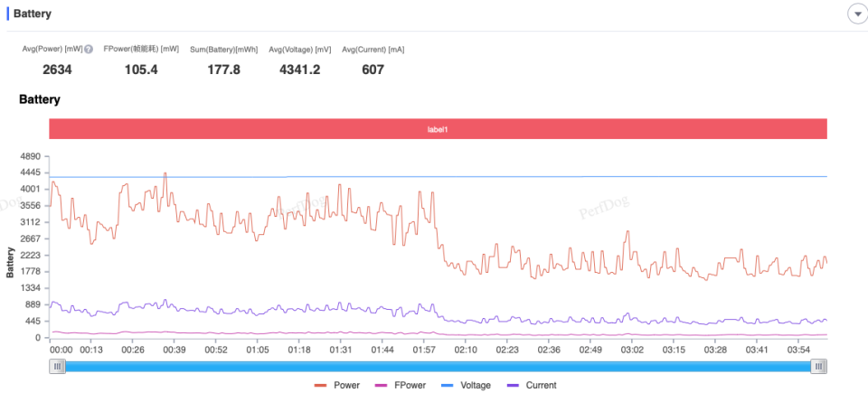Image resolution: width=868 pixels, height=402 pixels.
Task: Click the Avg(Voltage) value 4341.2
Action: pyautogui.click(x=300, y=70)
